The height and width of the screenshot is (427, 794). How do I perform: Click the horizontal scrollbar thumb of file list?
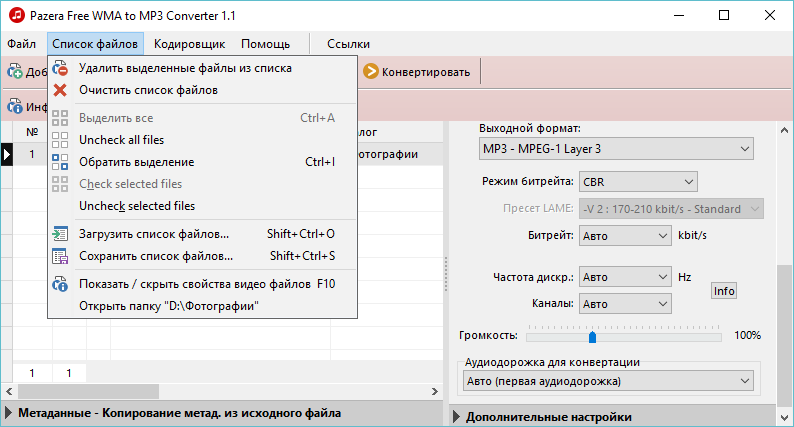coord(89,392)
